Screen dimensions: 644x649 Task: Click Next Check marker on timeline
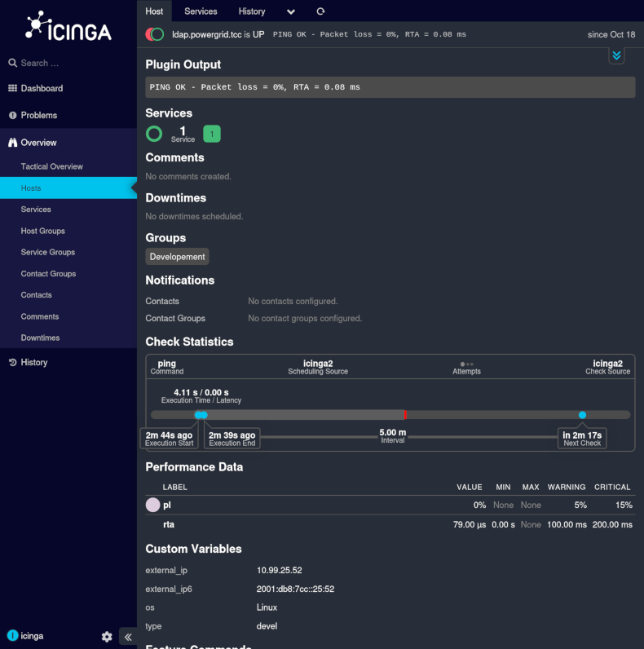tap(582, 415)
